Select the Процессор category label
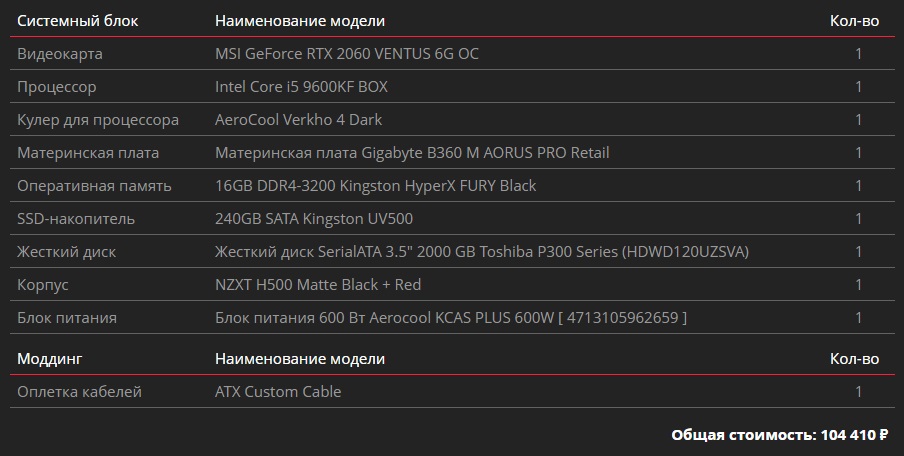The height and width of the screenshot is (456, 904). (57, 87)
